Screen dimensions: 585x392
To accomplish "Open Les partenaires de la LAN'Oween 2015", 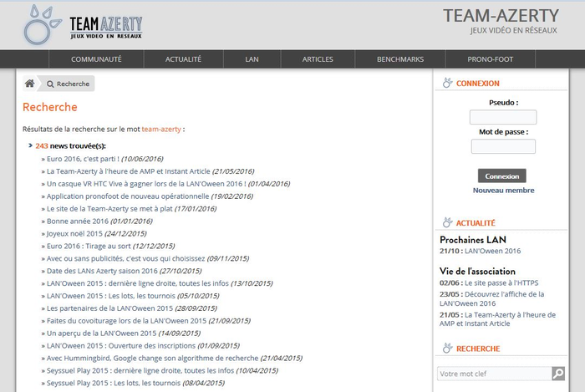I will point(109,308).
